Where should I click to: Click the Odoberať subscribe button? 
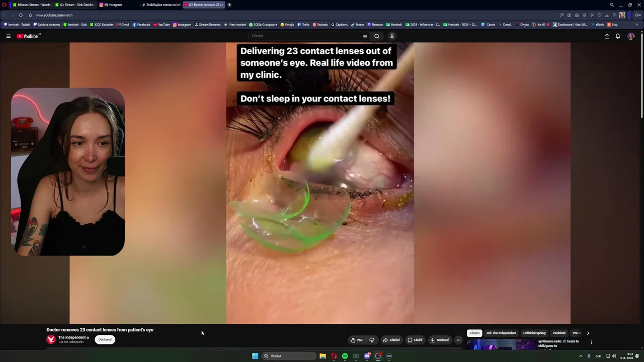pyautogui.click(x=105, y=339)
